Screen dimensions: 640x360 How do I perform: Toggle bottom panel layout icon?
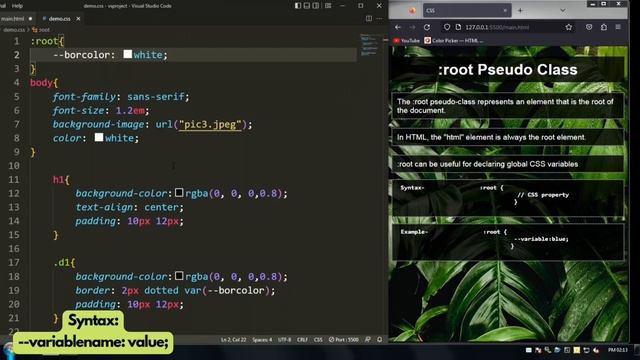click(307, 6)
